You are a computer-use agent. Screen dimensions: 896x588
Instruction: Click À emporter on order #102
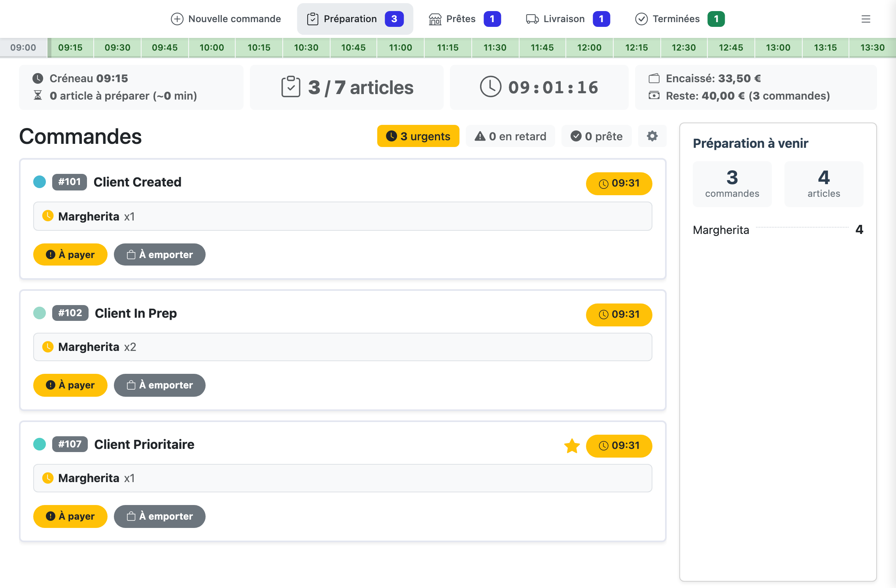160,385
